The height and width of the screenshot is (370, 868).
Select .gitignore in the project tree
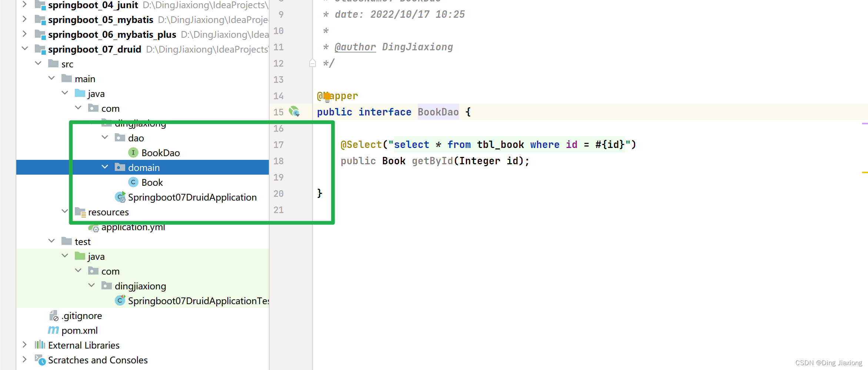[x=81, y=316]
